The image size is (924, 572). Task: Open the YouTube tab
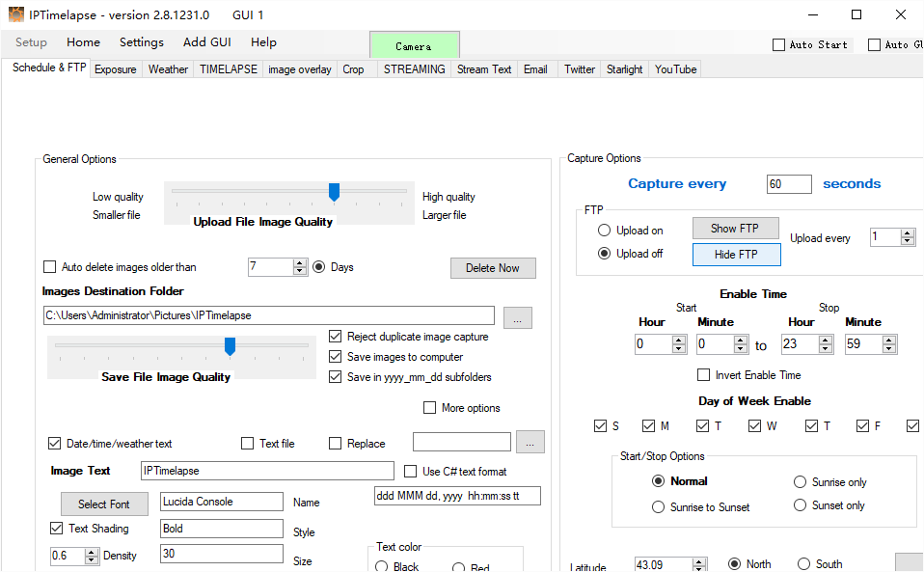(676, 69)
